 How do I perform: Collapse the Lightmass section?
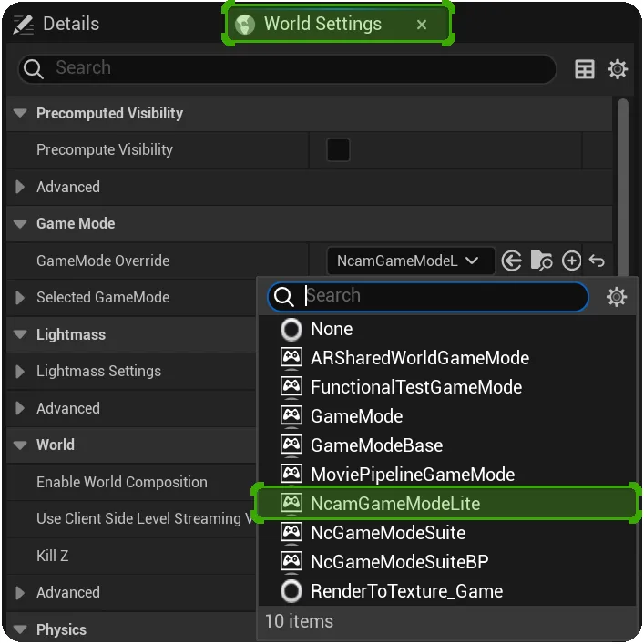pos(20,334)
